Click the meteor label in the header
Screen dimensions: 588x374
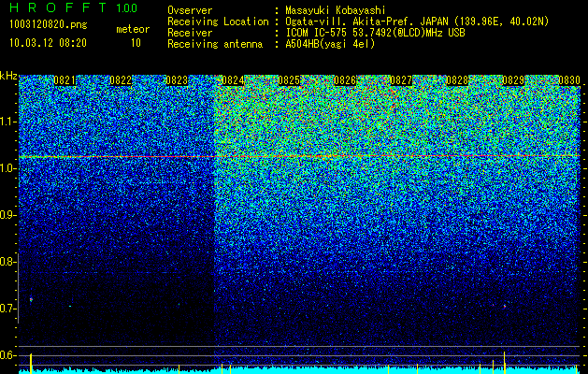tap(133, 29)
